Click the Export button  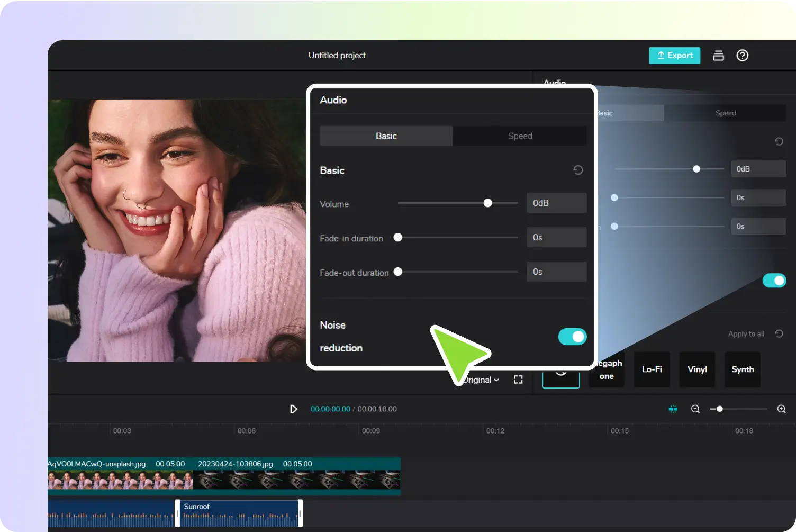click(674, 56)
